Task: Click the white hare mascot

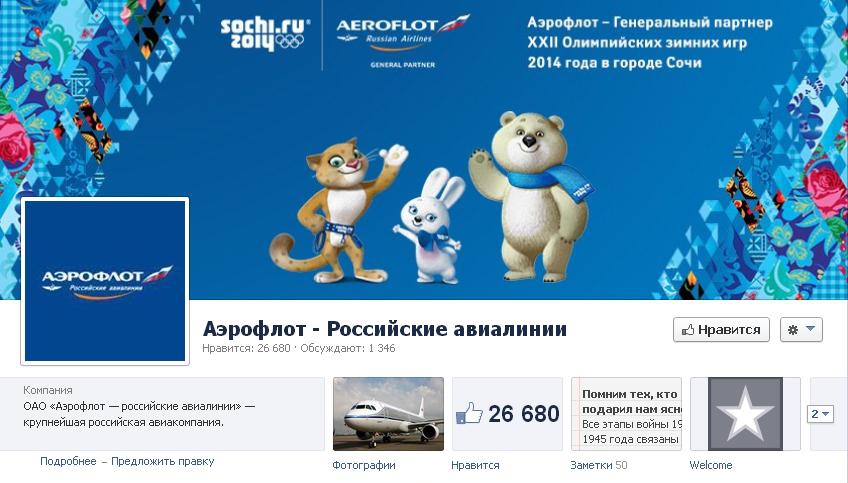Action: click(431, 226)
